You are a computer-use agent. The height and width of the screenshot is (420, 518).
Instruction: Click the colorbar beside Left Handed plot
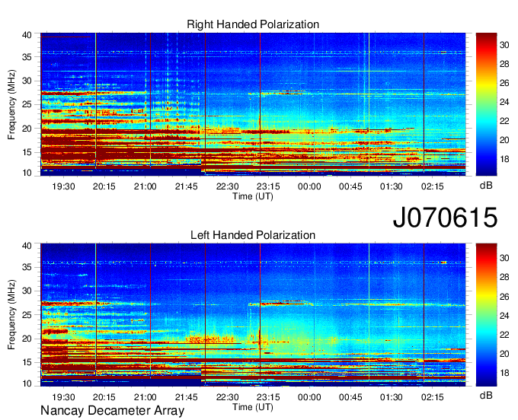pos(486,315)
